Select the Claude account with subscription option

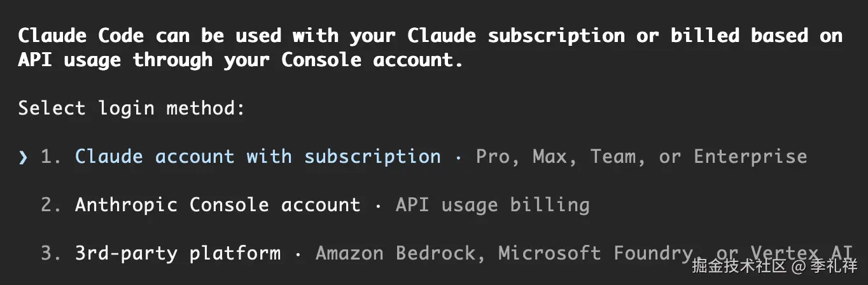click(258, 156)
